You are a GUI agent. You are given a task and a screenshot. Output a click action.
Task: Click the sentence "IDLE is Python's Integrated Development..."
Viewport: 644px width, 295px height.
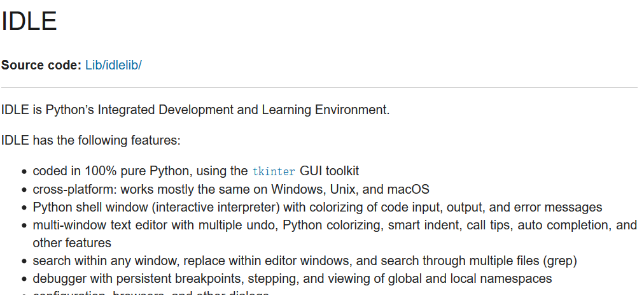pos(195,110)
